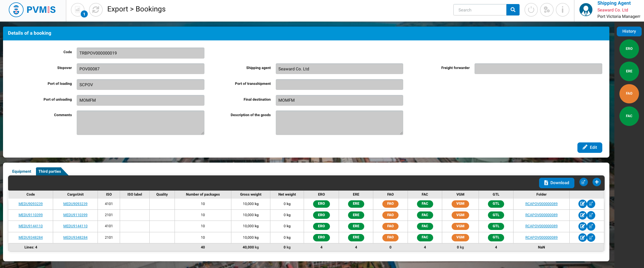Click the plus icon to add equipment
Viewport: 644px width, 268px height.
[597, 182]
